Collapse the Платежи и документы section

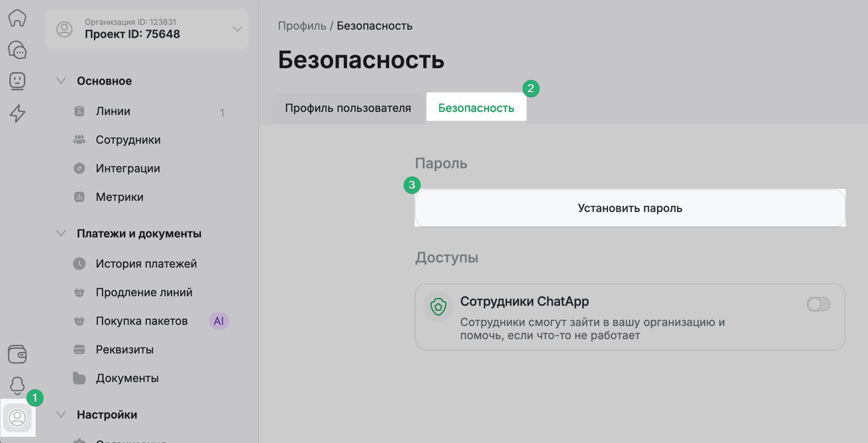[61, 234]
